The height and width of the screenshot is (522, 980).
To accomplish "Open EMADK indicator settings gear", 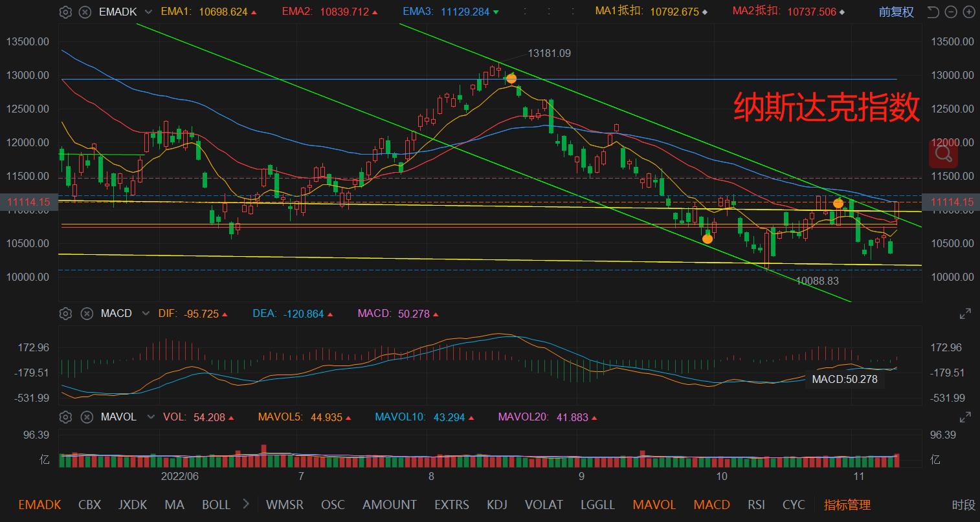I will point(65,12).
